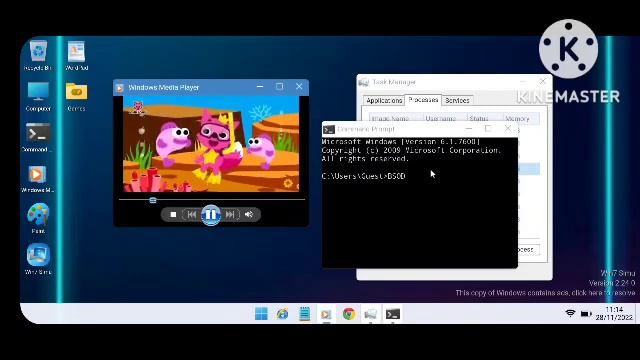Minimize the Command Prompt window
This screenshot has height=360, width=640.
click(x=469, y=129)
